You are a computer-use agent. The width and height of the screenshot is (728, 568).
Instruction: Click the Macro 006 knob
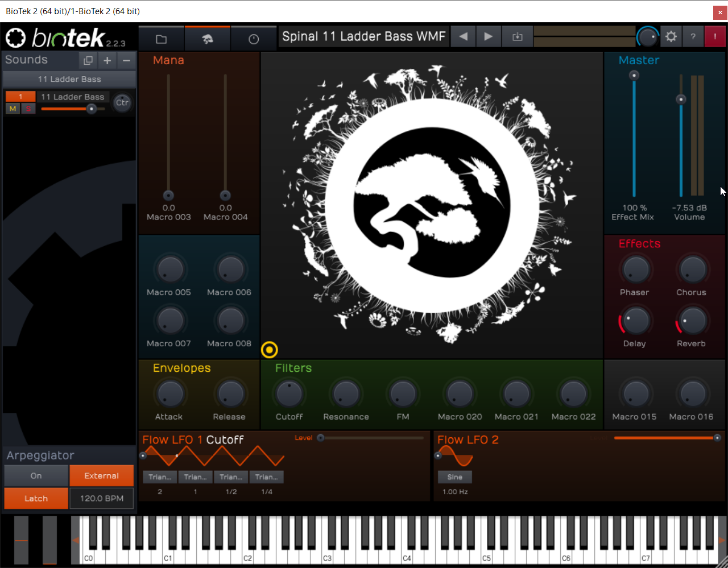[x=230, y=269]
